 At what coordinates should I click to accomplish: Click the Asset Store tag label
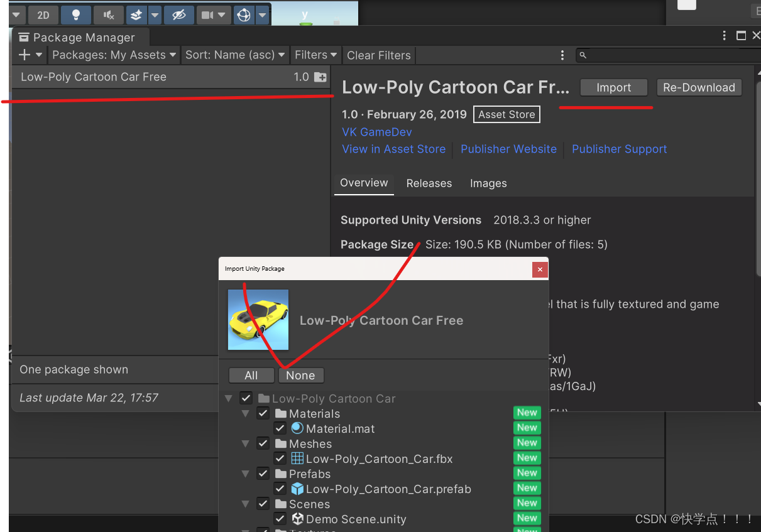pyautogui.click(x=506, y=114)
